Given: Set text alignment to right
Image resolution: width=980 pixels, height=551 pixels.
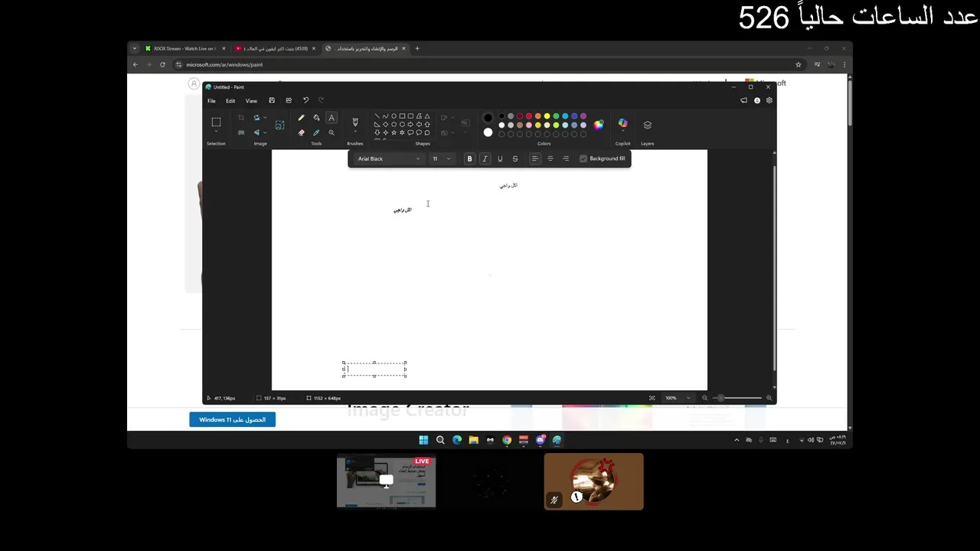Looking at the screenshot, I should point(566,158).
